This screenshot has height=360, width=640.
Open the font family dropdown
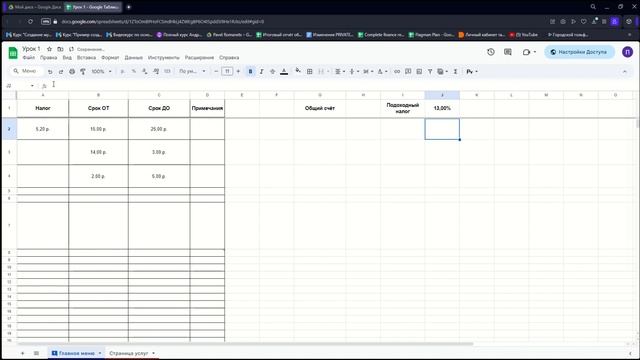192,71
